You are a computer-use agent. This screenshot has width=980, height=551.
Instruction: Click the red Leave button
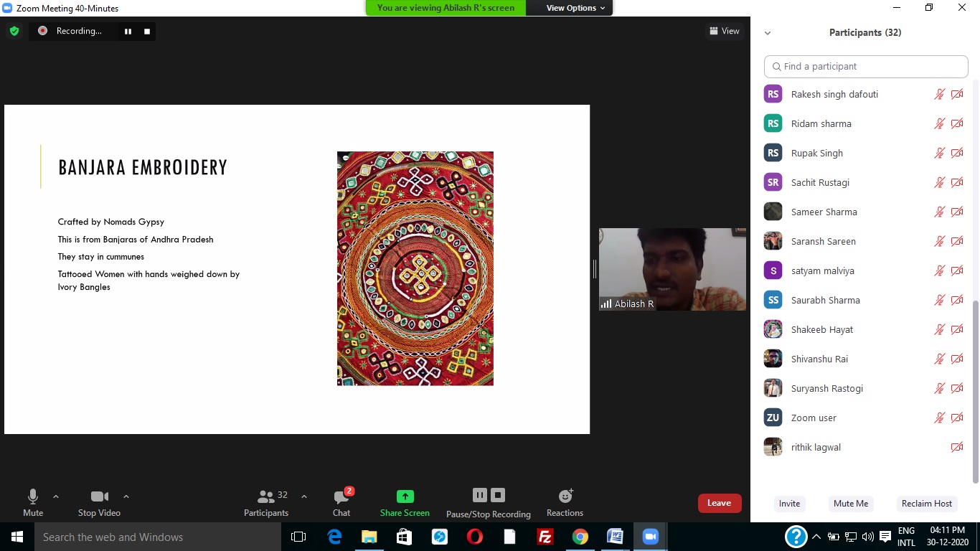[719, 503]
